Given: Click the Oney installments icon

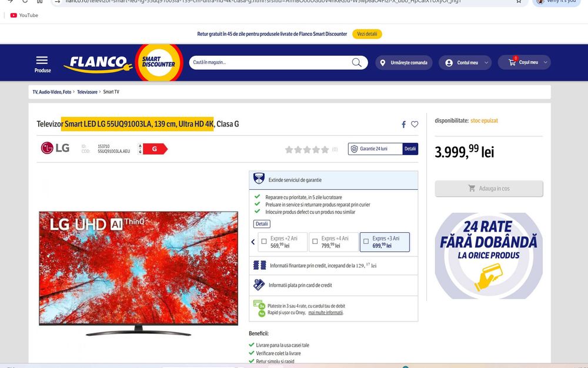Looking at the screenshot, I should pos(259,309).
